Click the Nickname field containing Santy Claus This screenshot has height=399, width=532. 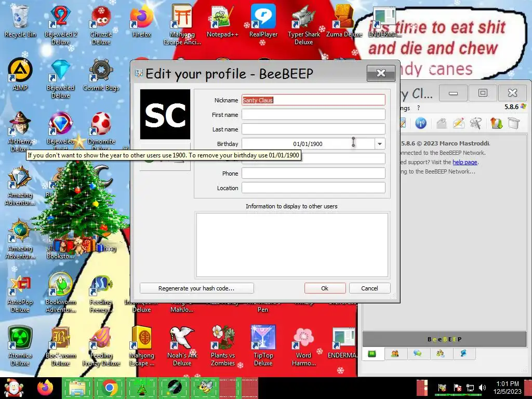(x=313, y=100)
